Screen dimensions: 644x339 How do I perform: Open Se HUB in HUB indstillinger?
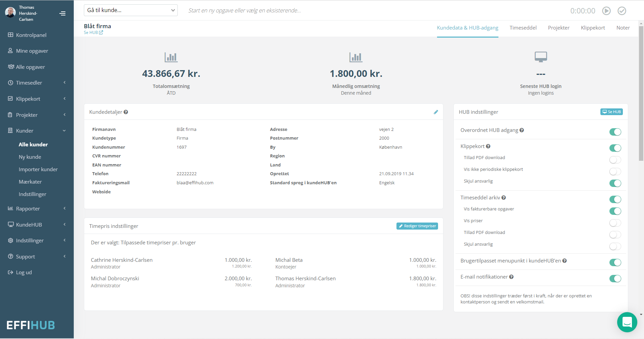pos(611,112)
